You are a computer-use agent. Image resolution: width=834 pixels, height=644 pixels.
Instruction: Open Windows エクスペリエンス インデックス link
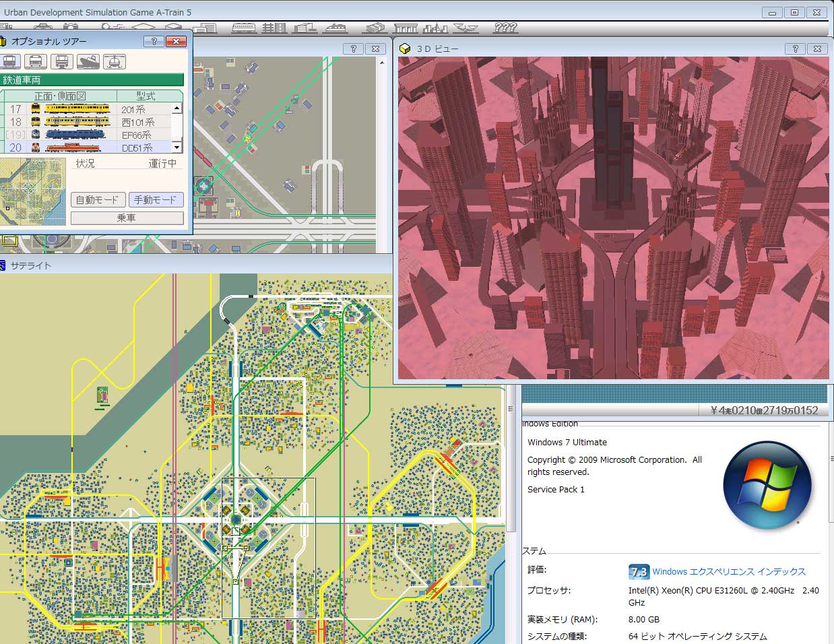coord(728,572)
